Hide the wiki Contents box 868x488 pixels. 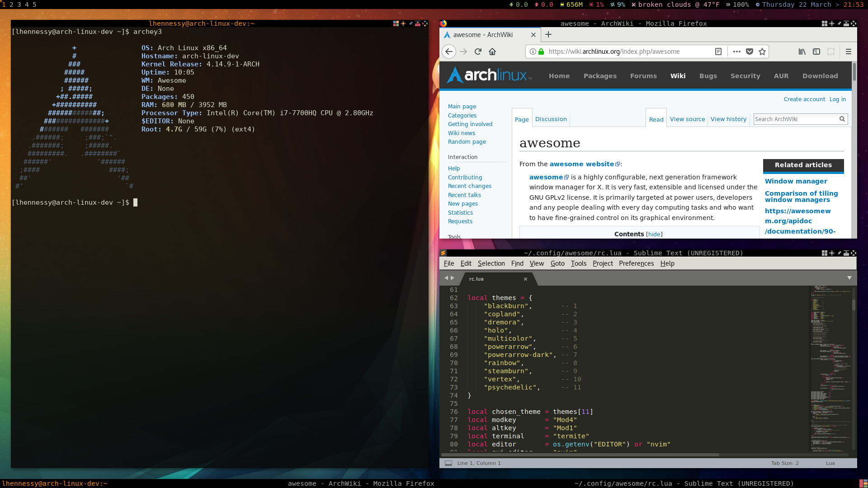tap(654, 234)
